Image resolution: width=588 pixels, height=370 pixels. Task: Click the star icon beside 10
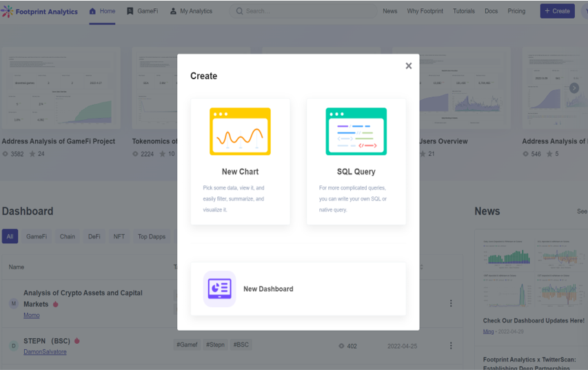coord(163,154)
